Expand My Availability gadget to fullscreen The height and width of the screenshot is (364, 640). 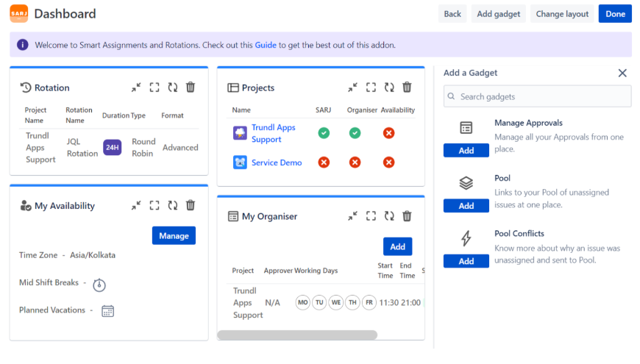(x=154, y=205)
